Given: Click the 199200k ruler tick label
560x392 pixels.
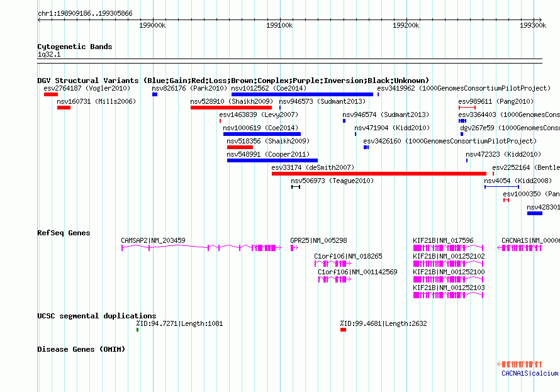Looking at the screenshot, I should [406, 25].
